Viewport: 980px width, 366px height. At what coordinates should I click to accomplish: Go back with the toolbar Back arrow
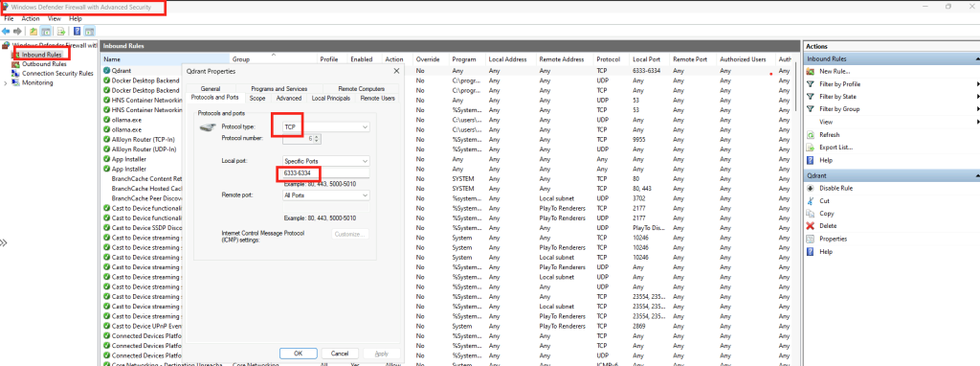pyautogui.click(x=6, y=31)
